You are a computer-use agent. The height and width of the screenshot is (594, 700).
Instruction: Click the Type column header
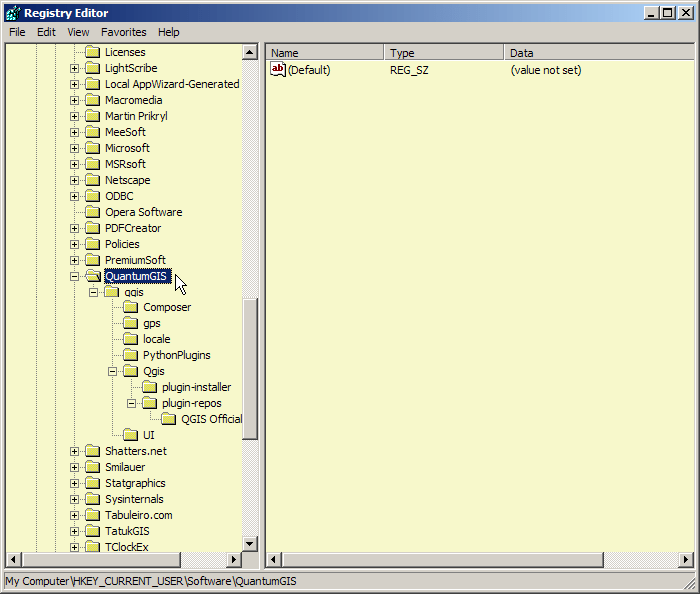click(x=444, y=53)
